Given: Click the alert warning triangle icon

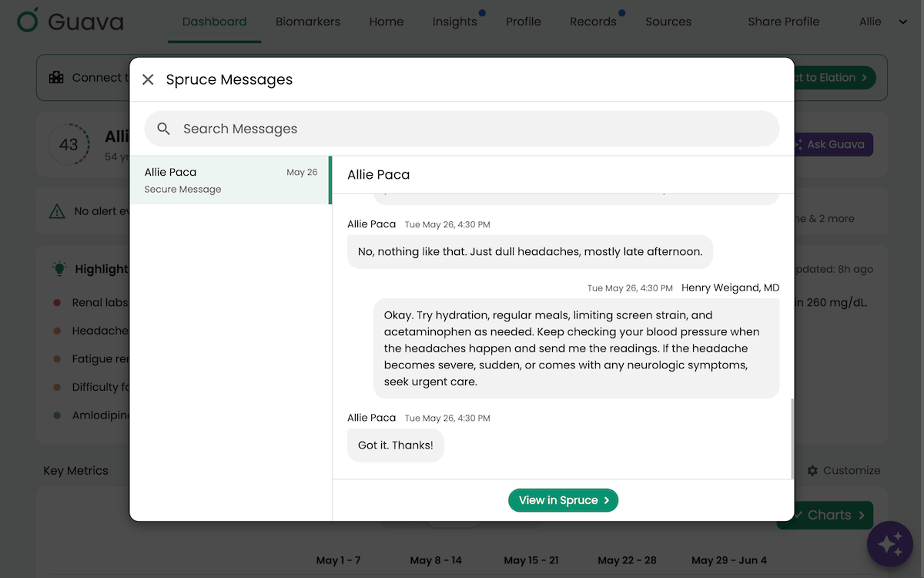Looking at the screenshot, I should pos(57,211).
